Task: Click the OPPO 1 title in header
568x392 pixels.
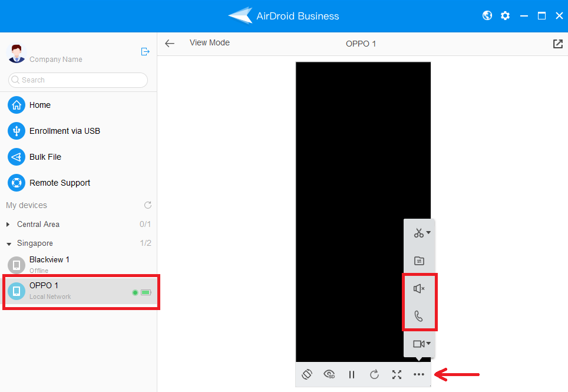Action: (361, 44)
